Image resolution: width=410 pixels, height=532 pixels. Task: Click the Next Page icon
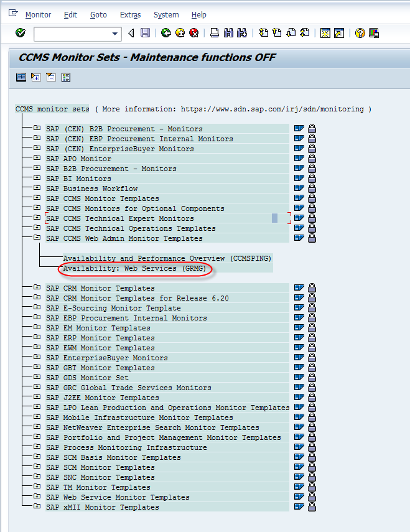[x=291, y=33]
